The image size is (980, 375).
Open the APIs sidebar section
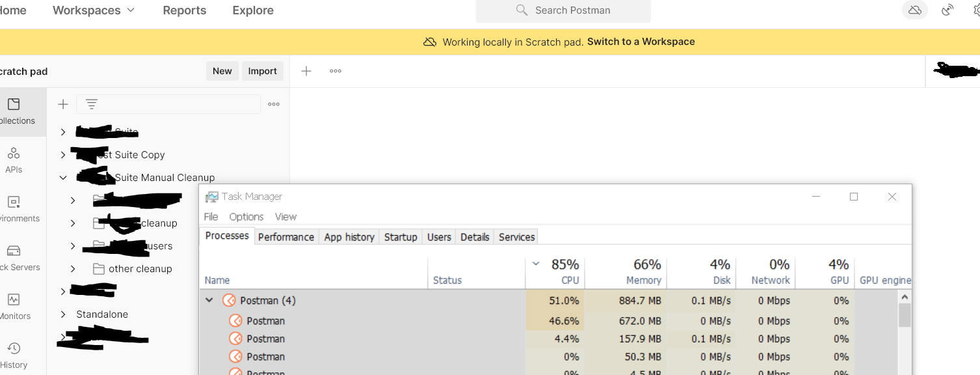point(14,160)
